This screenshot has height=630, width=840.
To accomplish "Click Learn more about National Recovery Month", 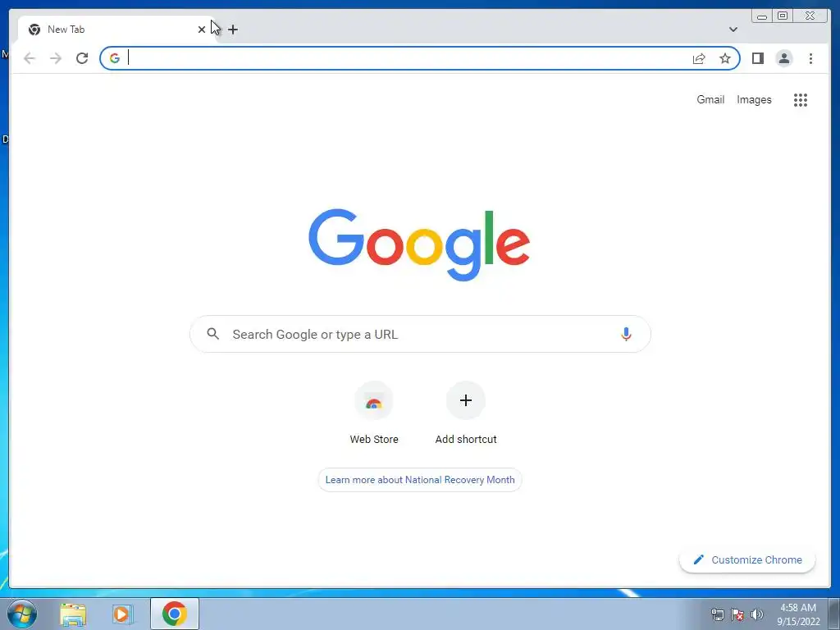I will (420, 480).
